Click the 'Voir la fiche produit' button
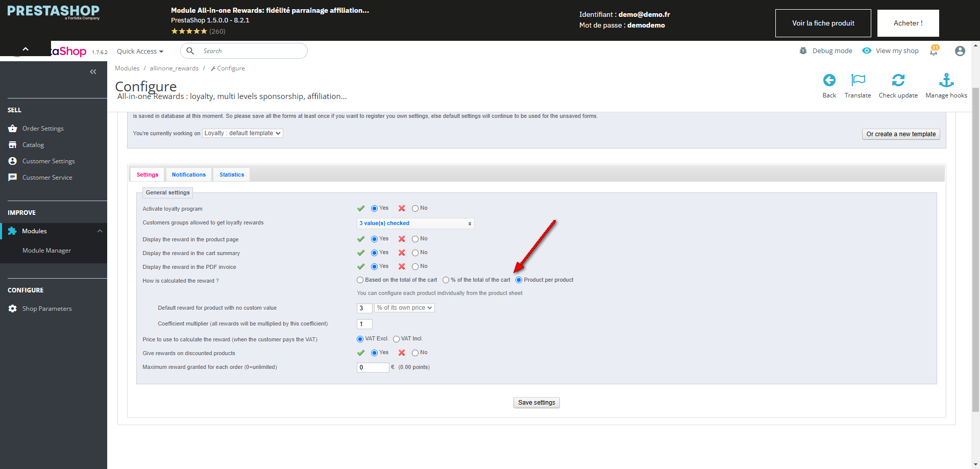Image resolution: width=980 pixels, height=469 pixels. [x=823, y=23]
